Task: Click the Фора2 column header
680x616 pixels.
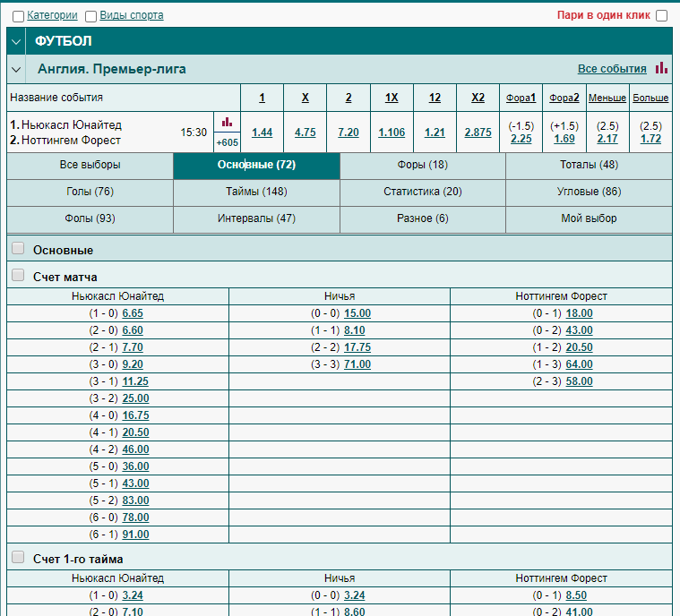Action: [x=564, y=98]
